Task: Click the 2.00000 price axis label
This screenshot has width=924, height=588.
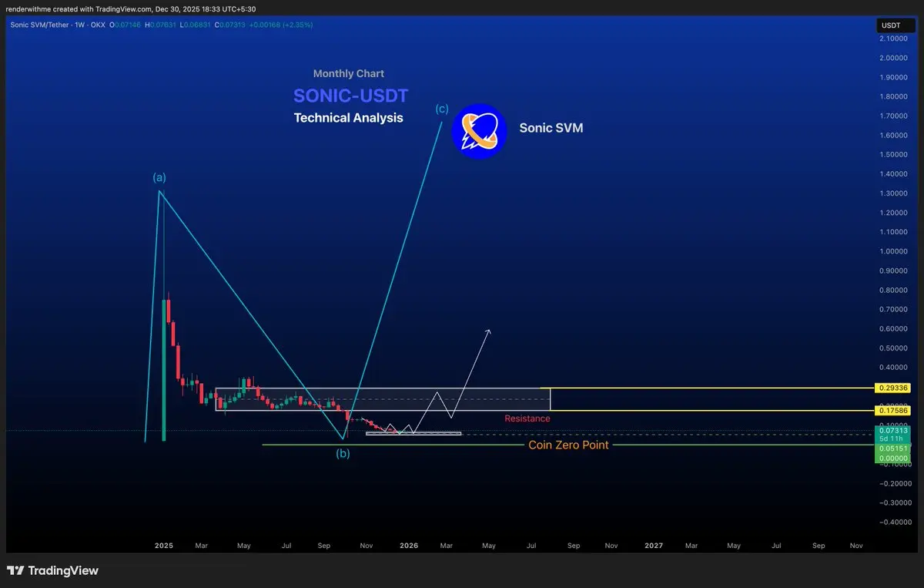Action: (894, 58)
